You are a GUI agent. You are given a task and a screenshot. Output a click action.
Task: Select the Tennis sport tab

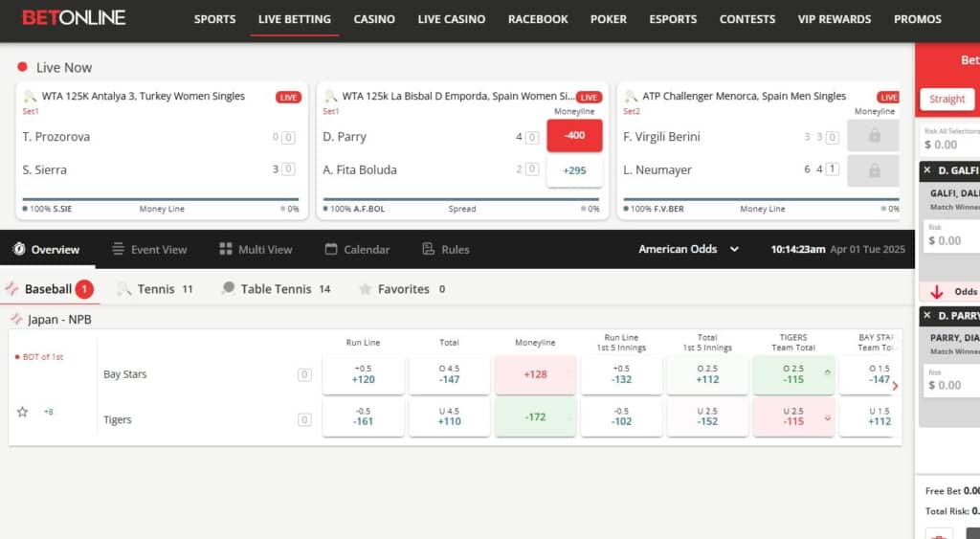coord(155,289)
